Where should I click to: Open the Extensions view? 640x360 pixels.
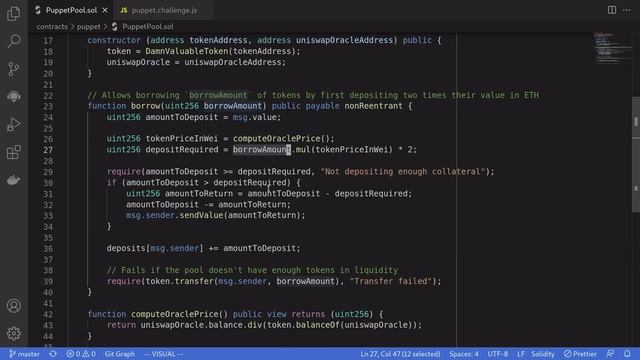[x=13, y=152]
